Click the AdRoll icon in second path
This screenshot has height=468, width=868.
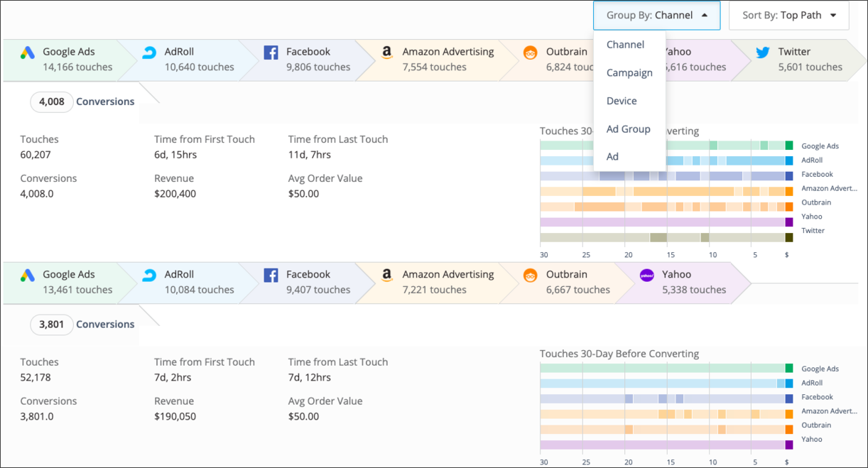coord(149,276)
